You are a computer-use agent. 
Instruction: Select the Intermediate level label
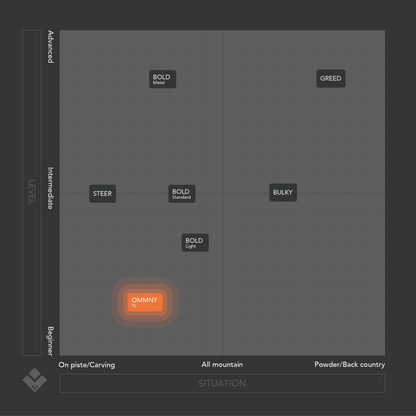pos(50,188)
